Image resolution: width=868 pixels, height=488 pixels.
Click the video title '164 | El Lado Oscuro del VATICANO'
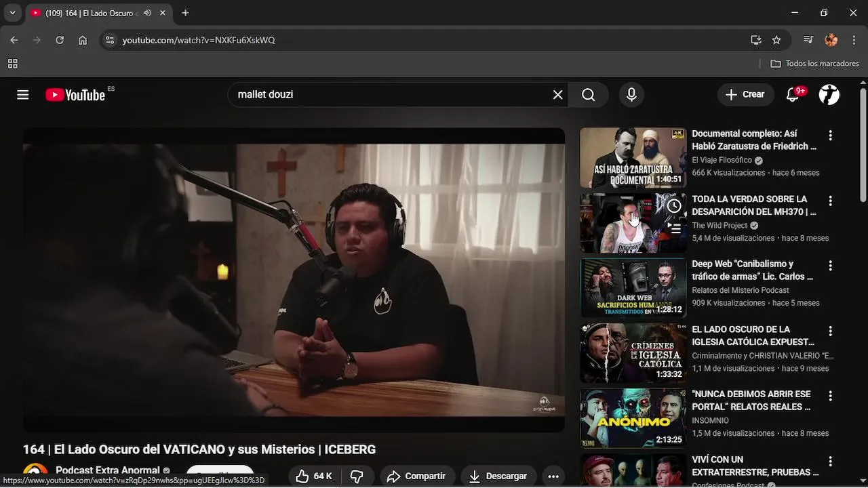pos(199,449)
